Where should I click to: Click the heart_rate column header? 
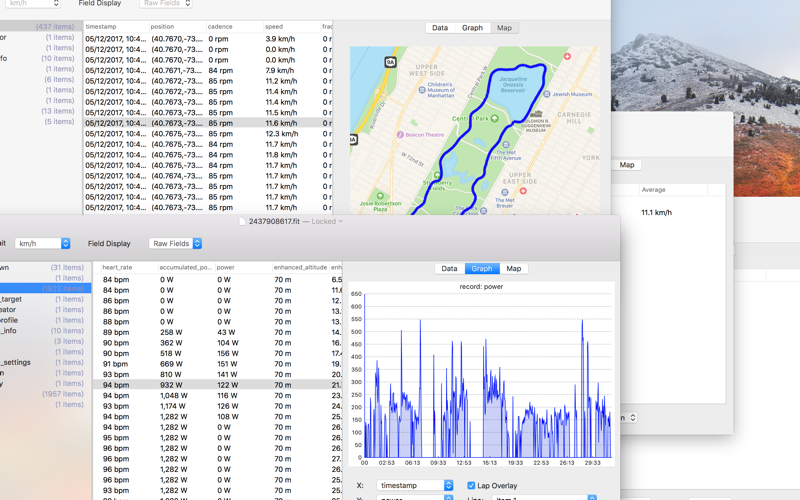117,267
